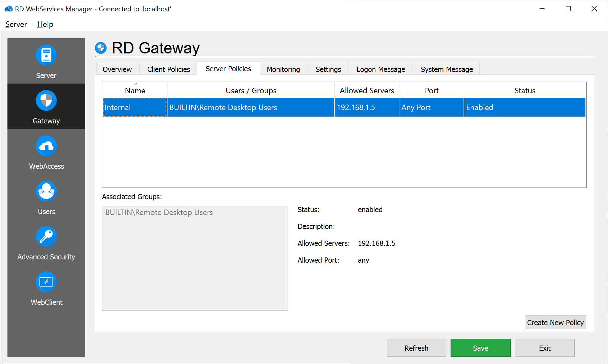
Task: Switch to the Logon Message tab
Action: click(381, 69)
